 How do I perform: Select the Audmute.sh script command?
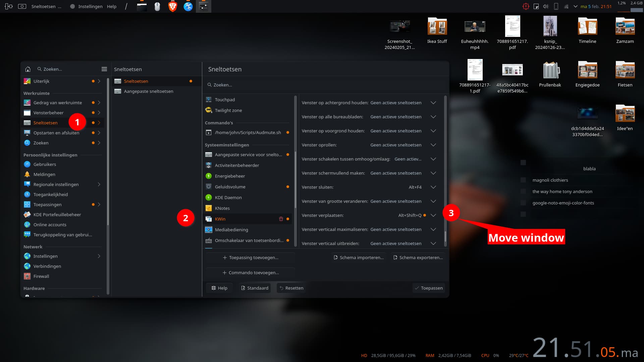(248, 132)
